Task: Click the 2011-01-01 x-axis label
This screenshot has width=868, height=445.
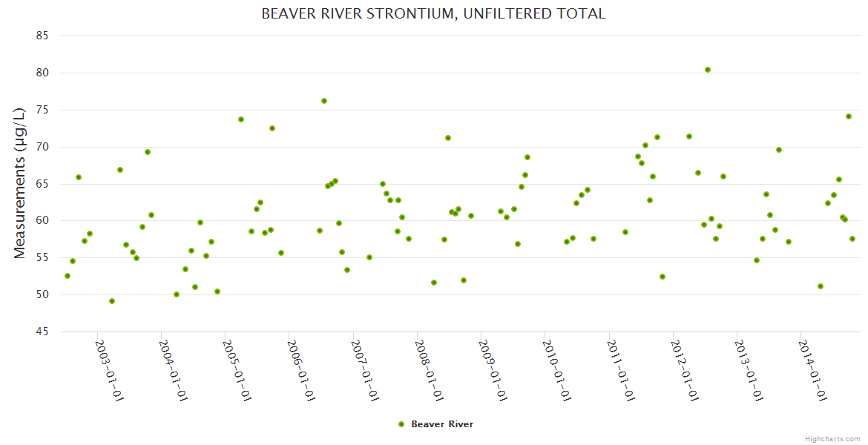Action: point(620,370)
